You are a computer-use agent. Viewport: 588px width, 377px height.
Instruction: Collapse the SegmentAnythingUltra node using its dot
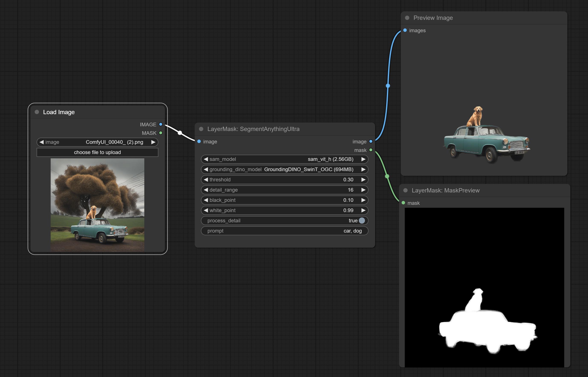pyautogui.click(x=201, y=129)
